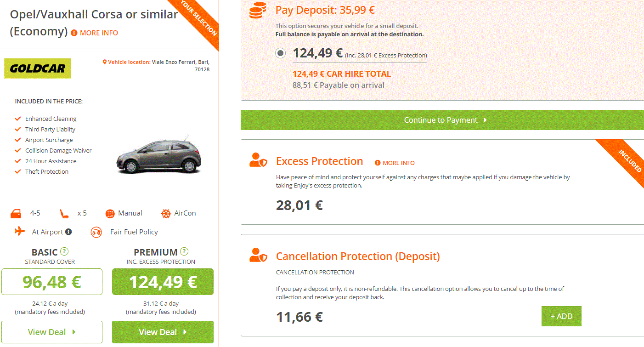Click the Pay Deposit coins icon
644x347 pixels.
[x=258, y=10]
